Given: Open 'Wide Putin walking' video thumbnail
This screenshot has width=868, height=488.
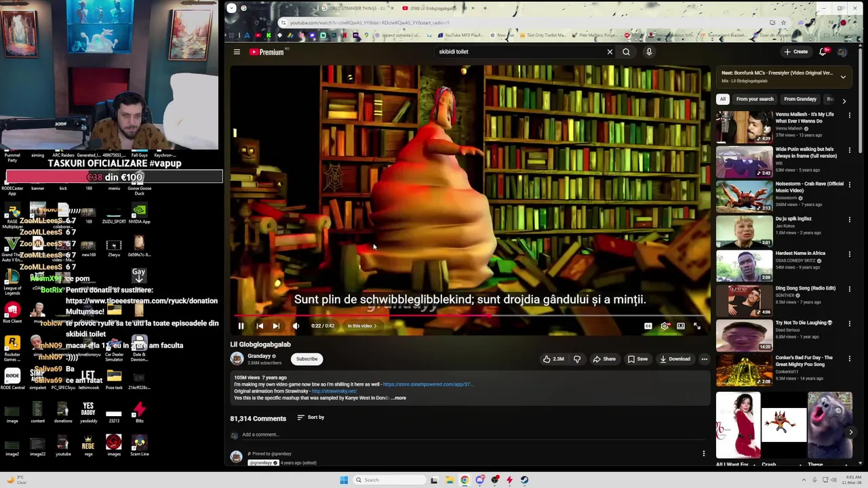Looking at the screenshot, I should coord(745,161).
